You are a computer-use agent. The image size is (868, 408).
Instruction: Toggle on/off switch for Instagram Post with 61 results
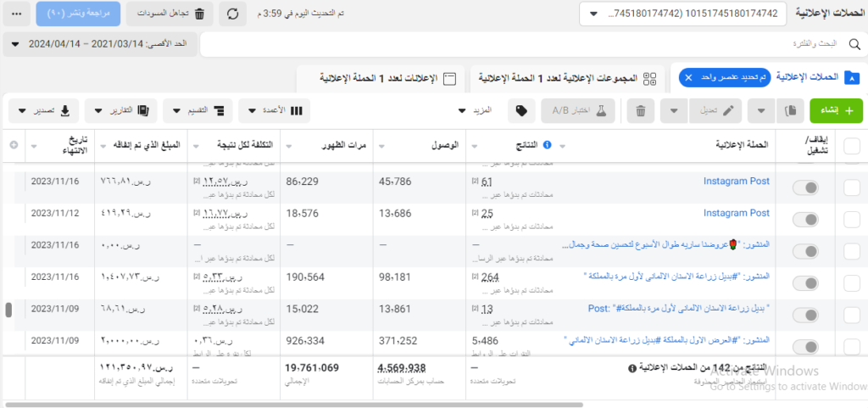(805, 188)
